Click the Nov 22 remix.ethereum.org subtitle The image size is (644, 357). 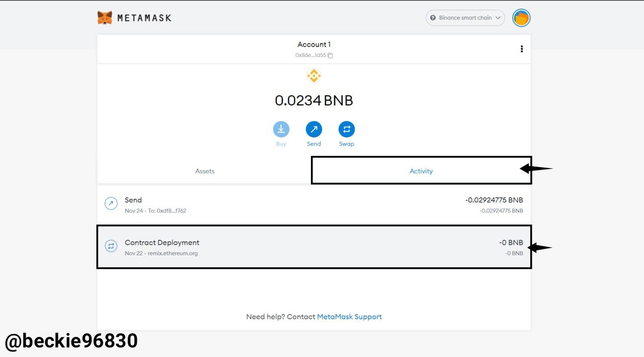coord(161,253)
